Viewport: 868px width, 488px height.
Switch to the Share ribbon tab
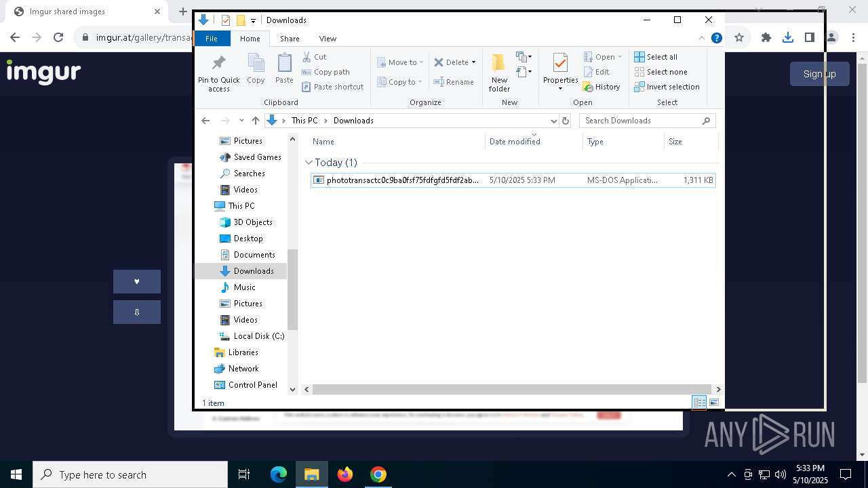(x=290, y=39)
